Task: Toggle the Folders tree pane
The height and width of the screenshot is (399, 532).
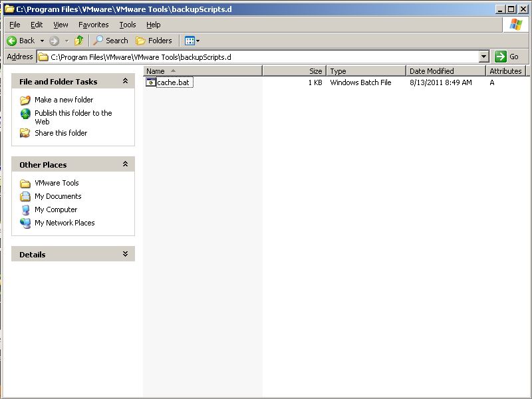Action: click(154, 41)
